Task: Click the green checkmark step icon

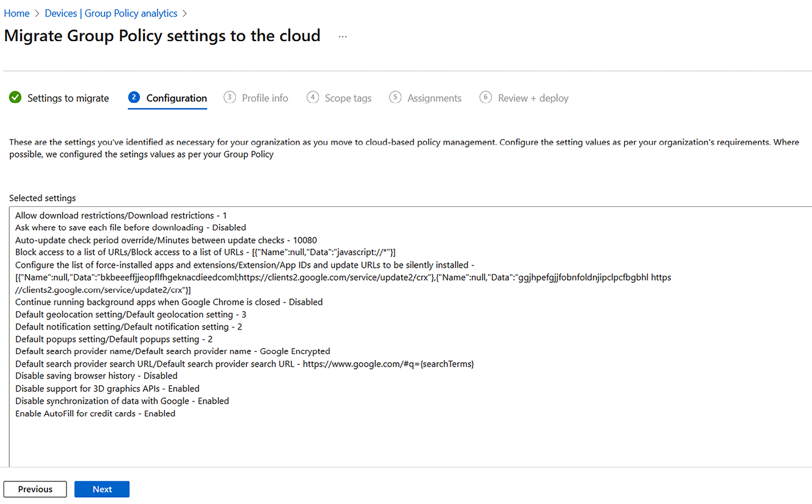Action: 15,97
